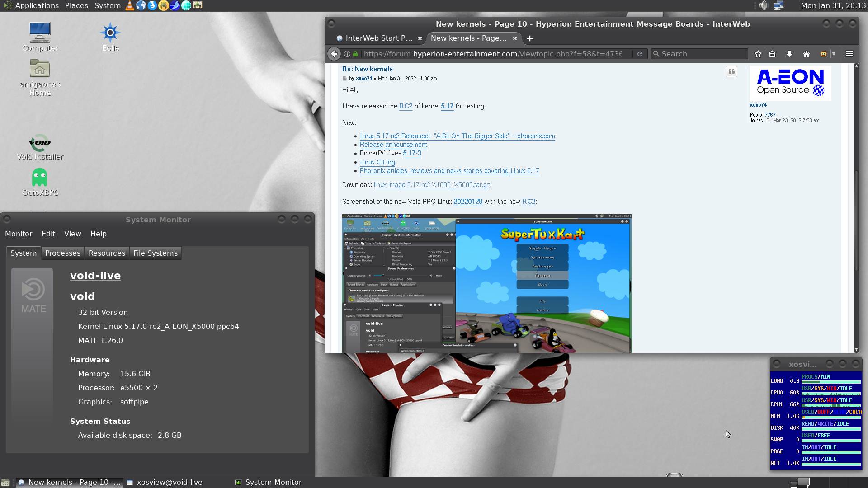Open the spider-on-yellow launcher in top panel
Screen dimensions: 868x488
point(163,5)
